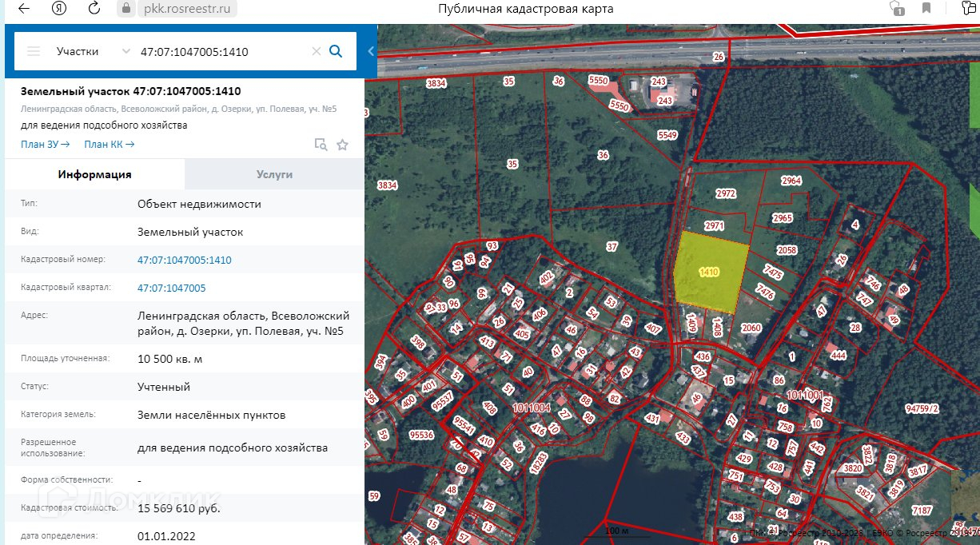Click area value 10 500 кв. м
Viewport: 980px width, 545px height.
click(169, 359)
